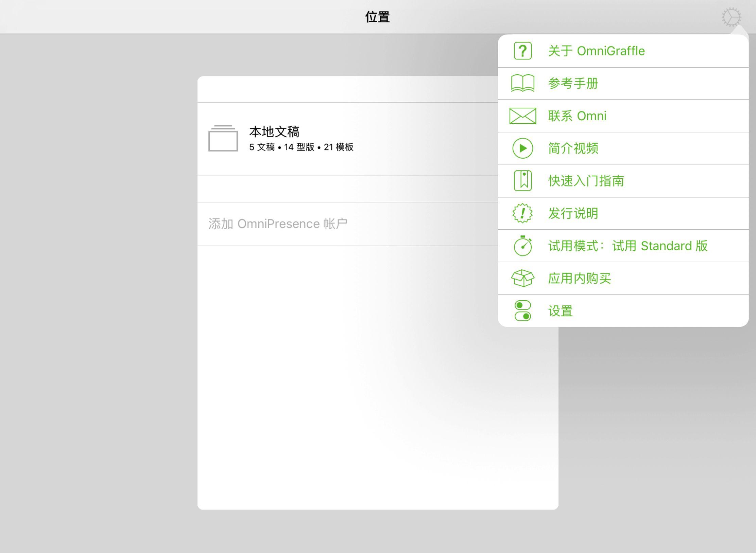756x553 pixels.
Task: Open 快速入门指南 menu entry
Action: (623, 181)
